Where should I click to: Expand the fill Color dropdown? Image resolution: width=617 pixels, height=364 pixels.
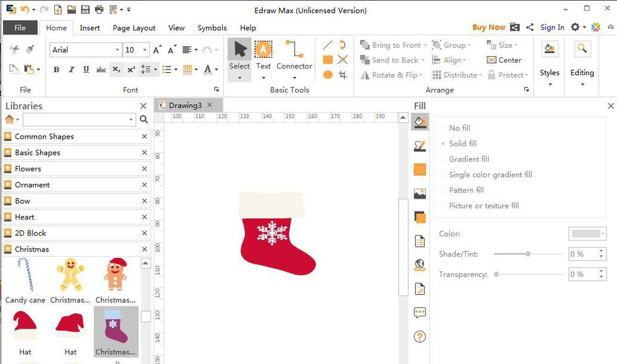(x=602, y=234)
